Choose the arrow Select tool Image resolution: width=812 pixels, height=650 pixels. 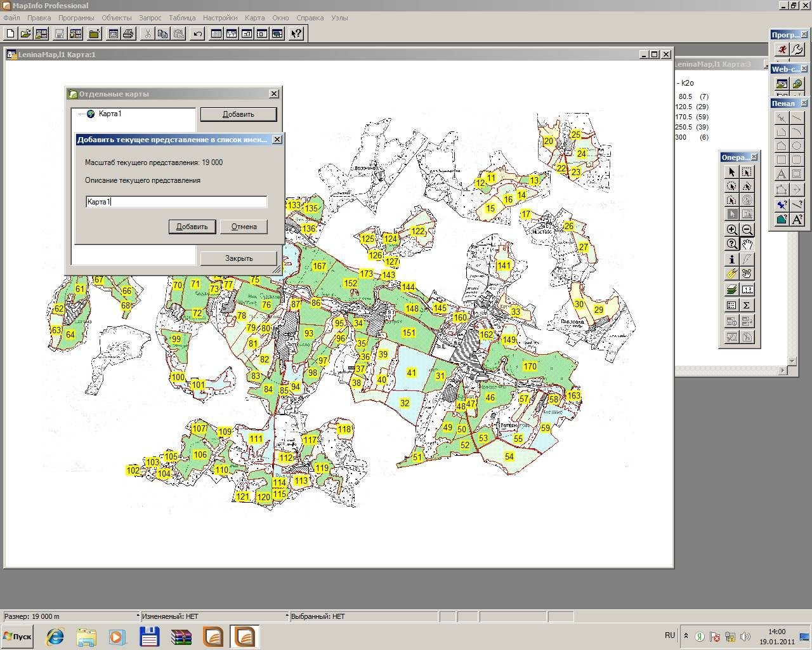pos(732,172)
